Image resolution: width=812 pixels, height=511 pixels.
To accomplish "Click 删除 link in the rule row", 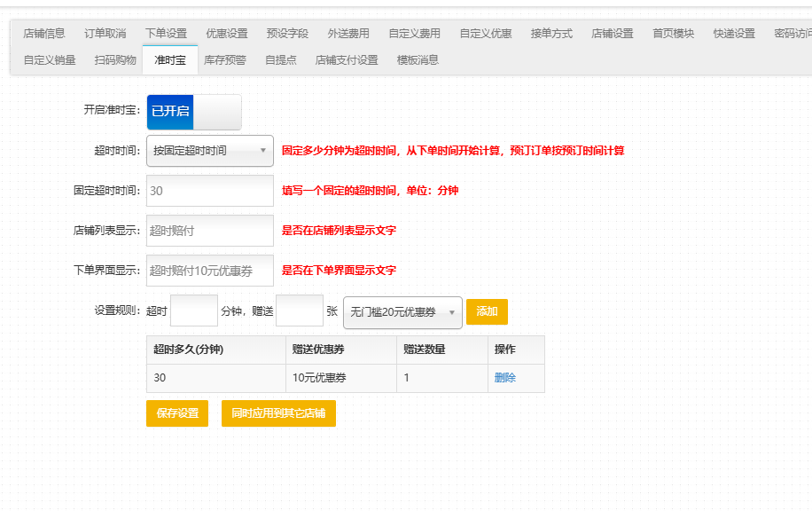I will coord(505,378).
